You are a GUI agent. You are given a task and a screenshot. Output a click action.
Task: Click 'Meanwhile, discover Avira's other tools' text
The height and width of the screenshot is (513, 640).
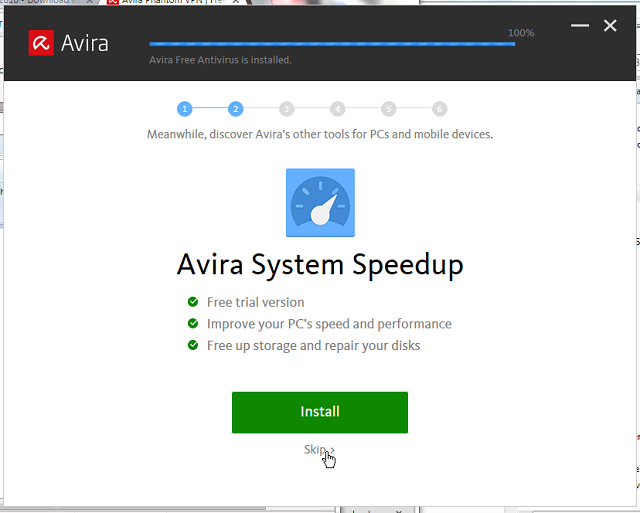coord(320,134)
